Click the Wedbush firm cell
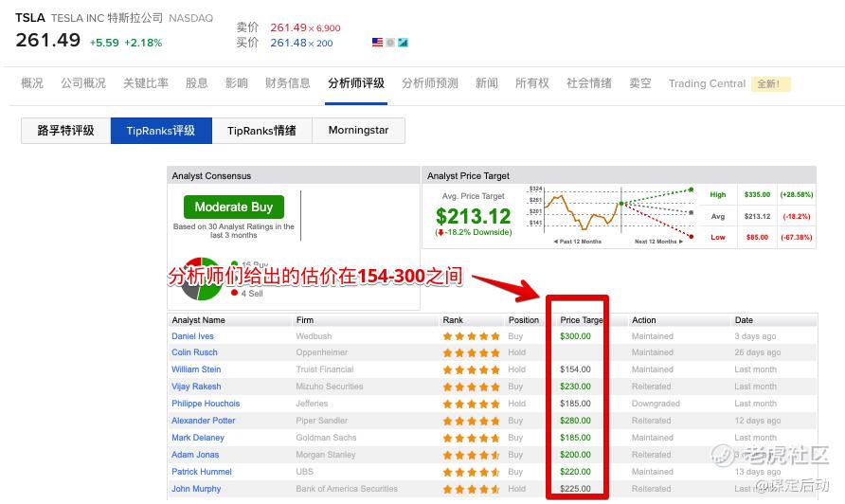Screen dimensions: 845x504 [x=314, y=335]
